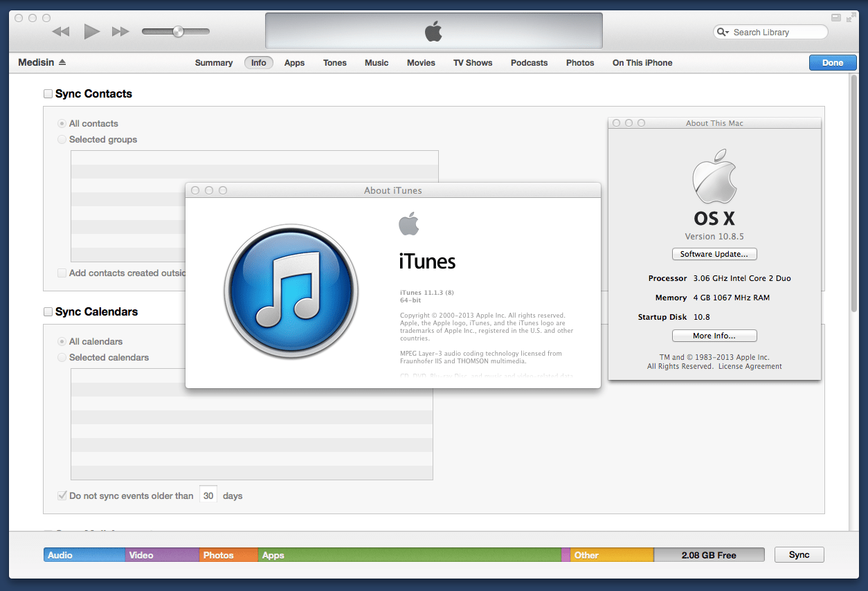868x591 pixels.
Task: Open the Summary tab
Action: 214,62
